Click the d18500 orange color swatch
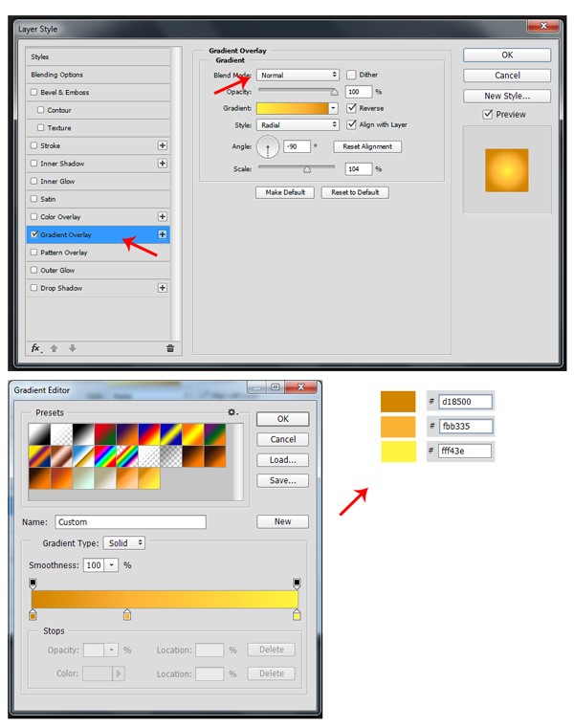574x728 pixels. tap(398, 401)
